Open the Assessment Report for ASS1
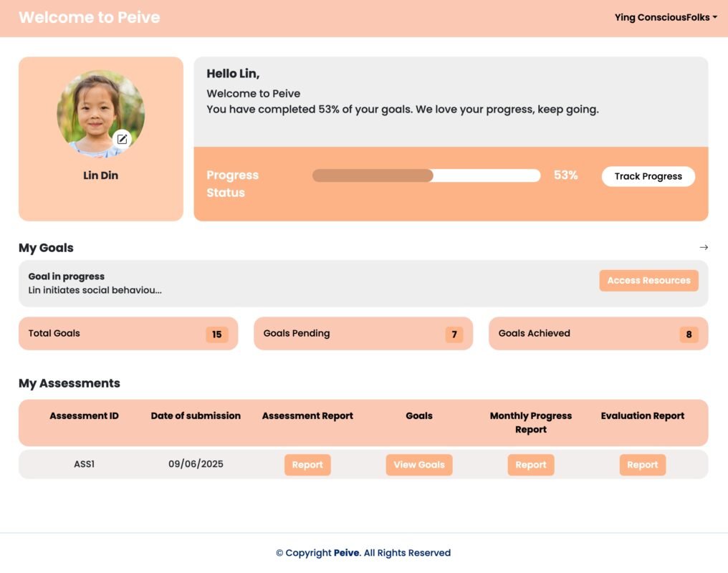The height and width of the screenshot is (573, 728). [307, 465]
